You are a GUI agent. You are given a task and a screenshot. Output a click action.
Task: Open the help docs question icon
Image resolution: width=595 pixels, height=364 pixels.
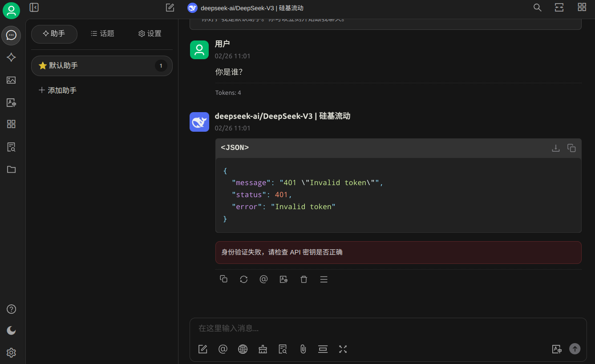click(12, 309)
